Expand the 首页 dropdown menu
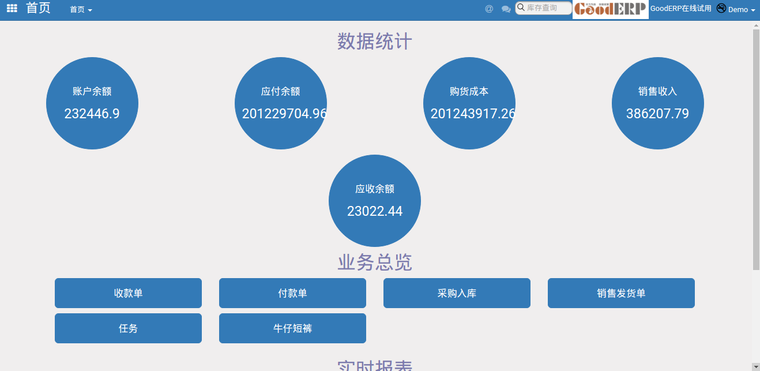The height and width of the screenshot is (371, 760). pyautogui.click(x=81, y=10)
